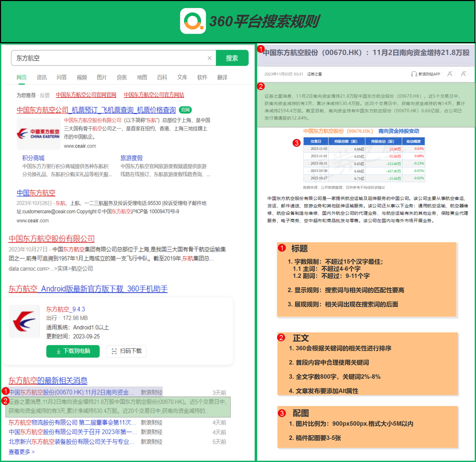The width and height of the screenshot is (476, 462).
Task: Open the 视频 tab
Action: point(82,77)
